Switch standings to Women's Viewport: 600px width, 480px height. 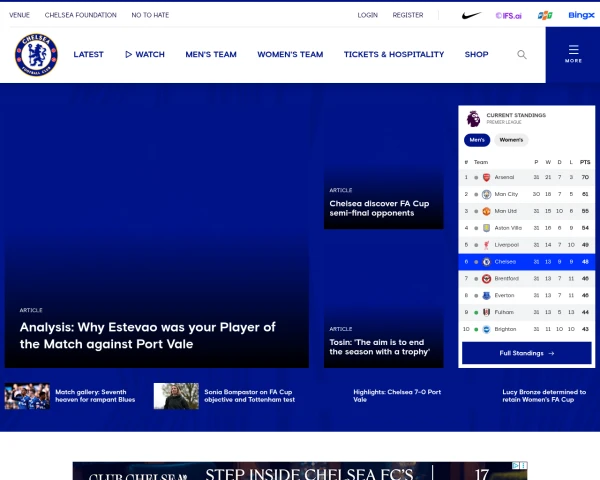[x=511, y=140]
